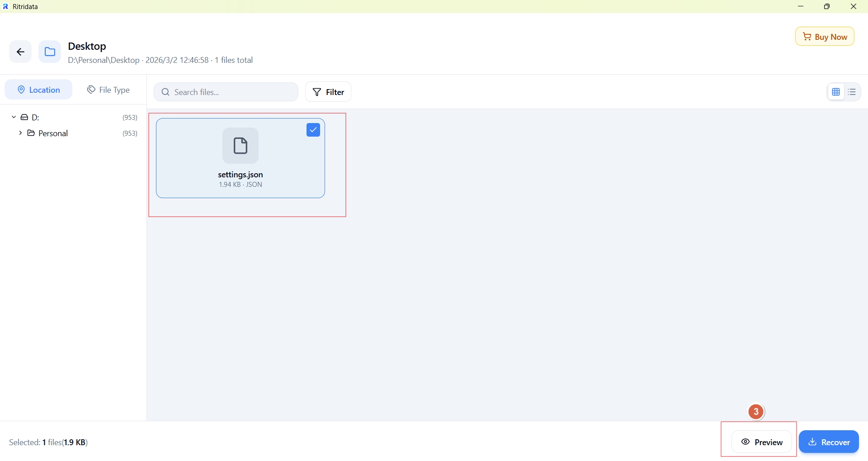Open the Filter options

click(329, 92)
